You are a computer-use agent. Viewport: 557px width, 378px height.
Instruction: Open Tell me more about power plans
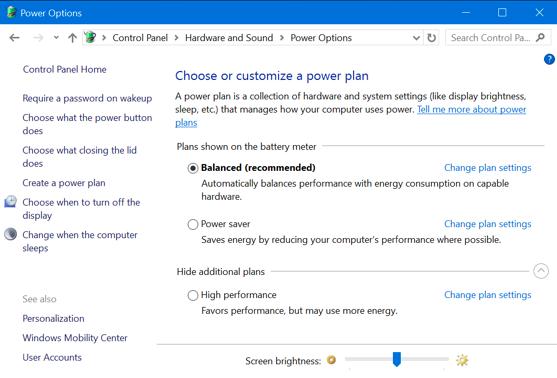[x=471, y=109]
